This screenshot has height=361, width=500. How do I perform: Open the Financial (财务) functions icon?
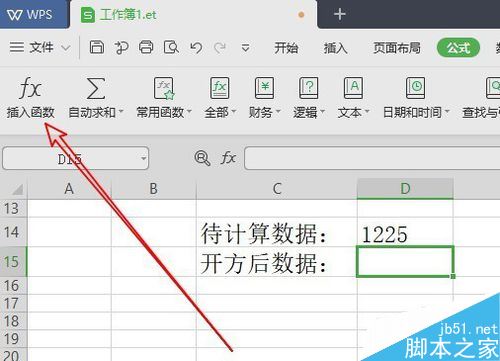tap(264, 88)
